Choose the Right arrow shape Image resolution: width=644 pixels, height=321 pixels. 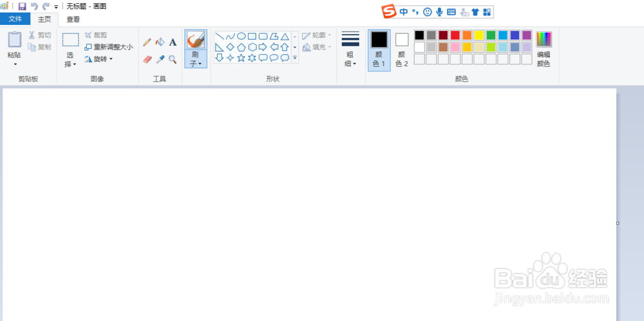pyautogui.click(x=263, y=47)
